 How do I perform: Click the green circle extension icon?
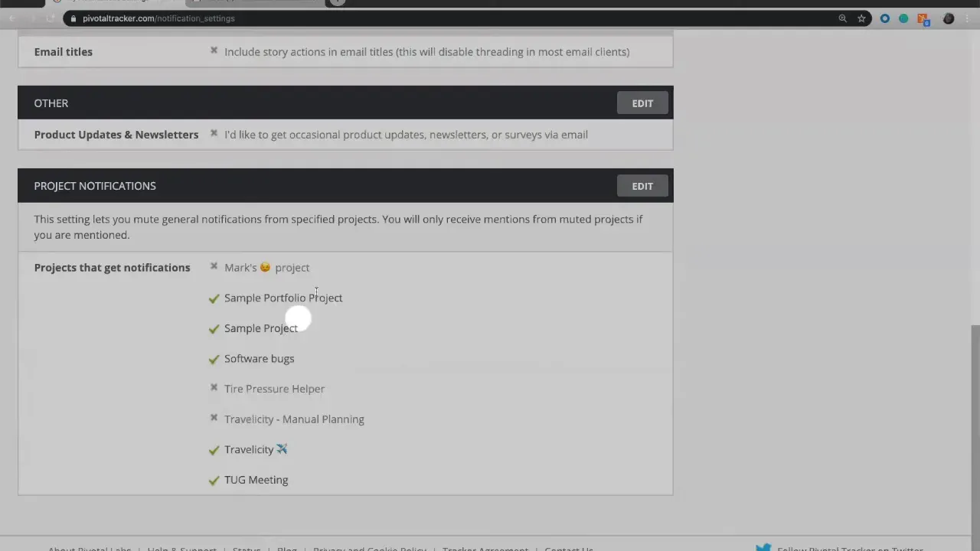[903, 18]
